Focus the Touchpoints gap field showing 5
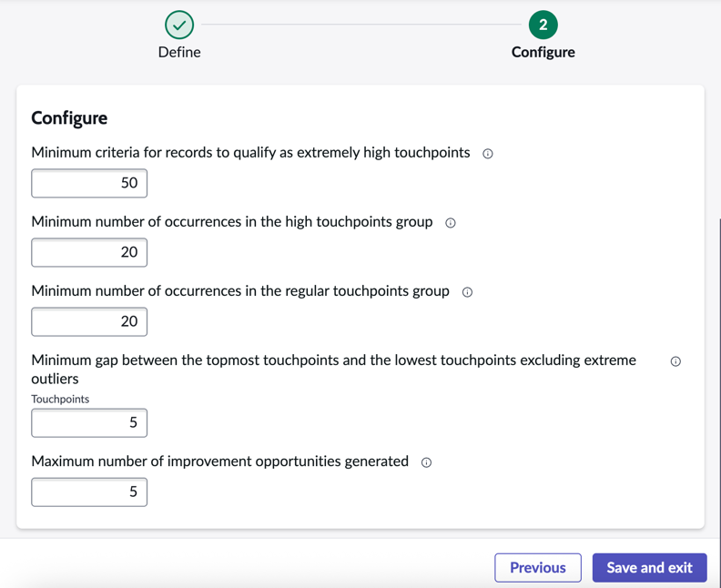The height and width of the screenshot is (588, 721). 89,423
